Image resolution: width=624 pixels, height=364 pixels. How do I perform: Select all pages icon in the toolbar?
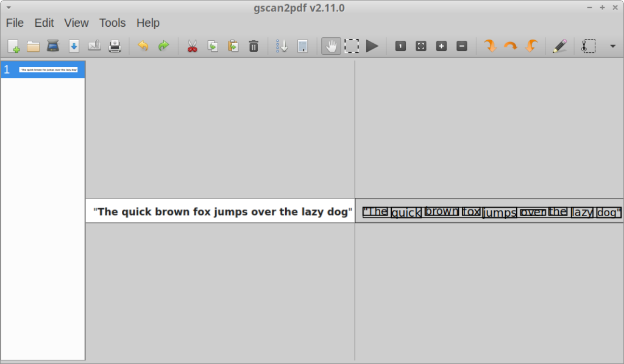(x=302, y=46)
